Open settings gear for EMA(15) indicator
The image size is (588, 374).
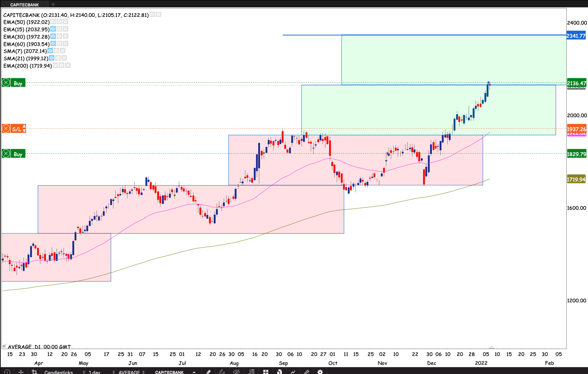point(59,29)
